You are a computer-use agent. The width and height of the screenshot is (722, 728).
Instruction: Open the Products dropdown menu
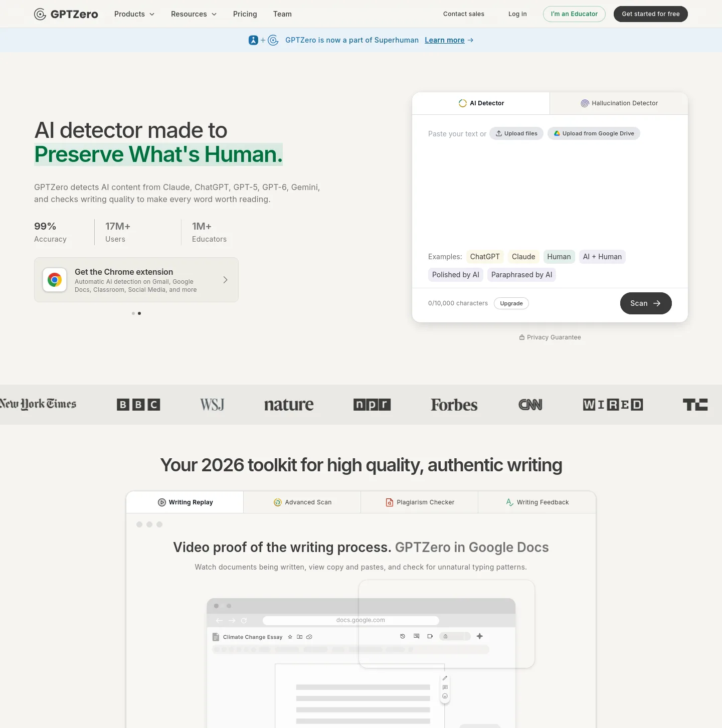(134, 14)
